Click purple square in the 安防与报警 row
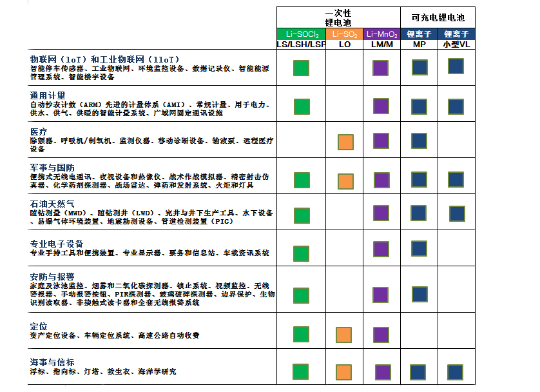Screen dimensions: 540x392 [x=381, y=295]
